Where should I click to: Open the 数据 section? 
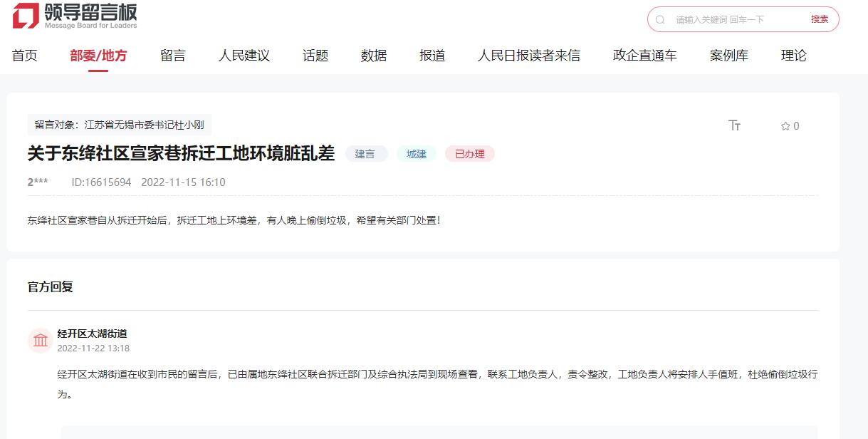point(374,55)
